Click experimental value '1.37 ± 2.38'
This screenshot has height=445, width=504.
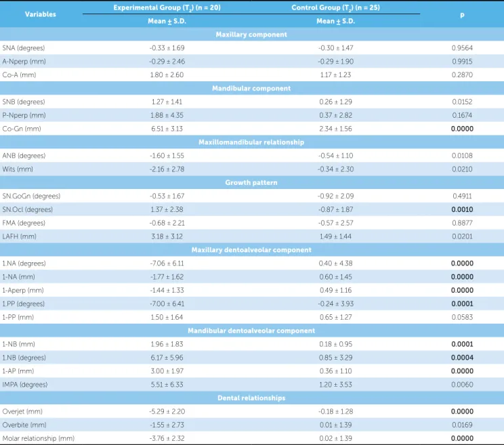167,209
